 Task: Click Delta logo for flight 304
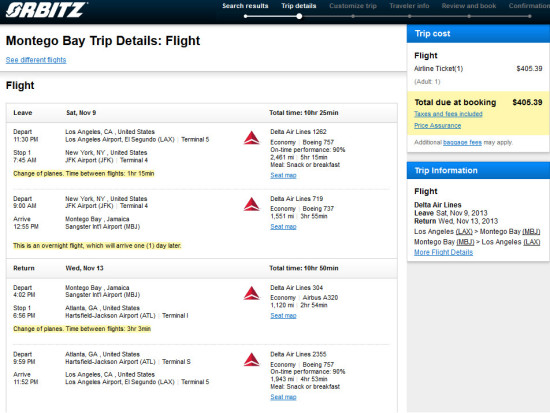click(251, 293)
